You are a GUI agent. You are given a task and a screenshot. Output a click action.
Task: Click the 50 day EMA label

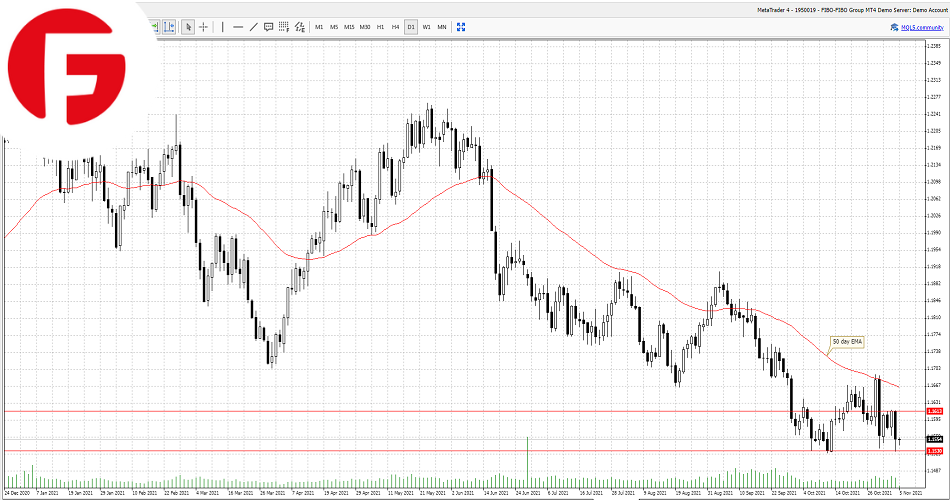coord(845,341)
